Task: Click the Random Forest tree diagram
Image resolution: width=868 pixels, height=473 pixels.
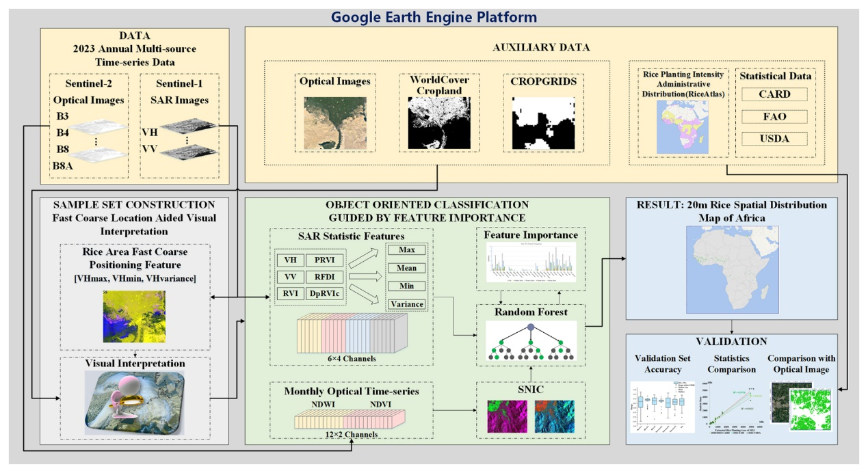Action: coord(530,343)
